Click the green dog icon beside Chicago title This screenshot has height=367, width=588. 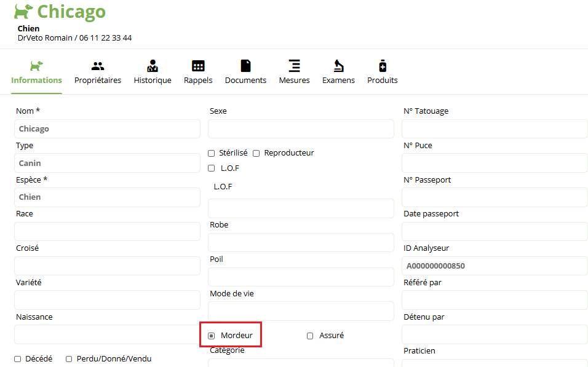click(x=23, y=12)
